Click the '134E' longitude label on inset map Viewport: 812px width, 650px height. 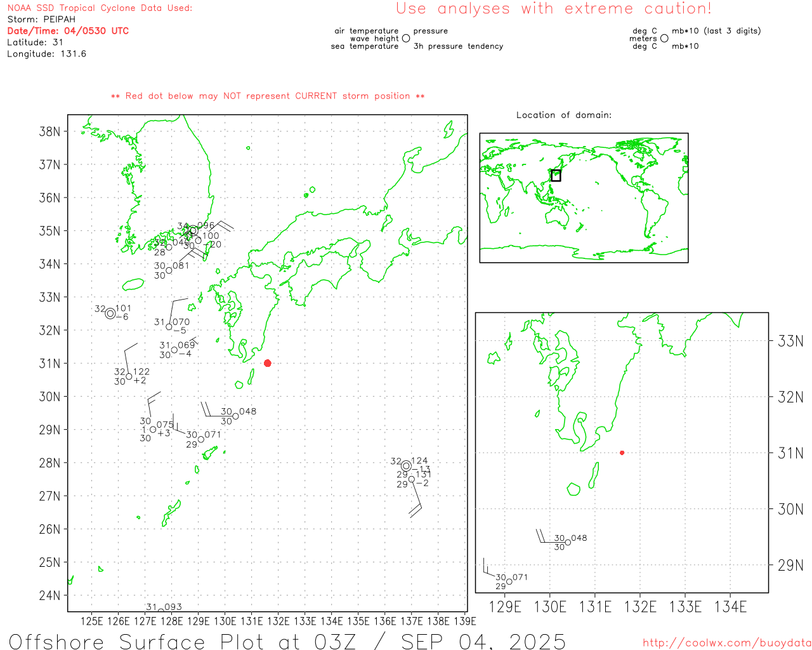731,607
